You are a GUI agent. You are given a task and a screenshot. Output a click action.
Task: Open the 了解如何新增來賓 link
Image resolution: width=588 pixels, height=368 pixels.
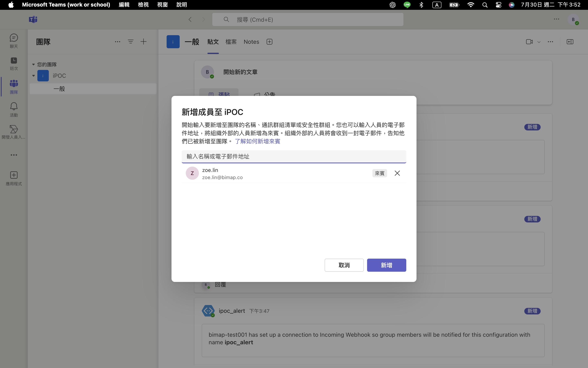(257, 141)
